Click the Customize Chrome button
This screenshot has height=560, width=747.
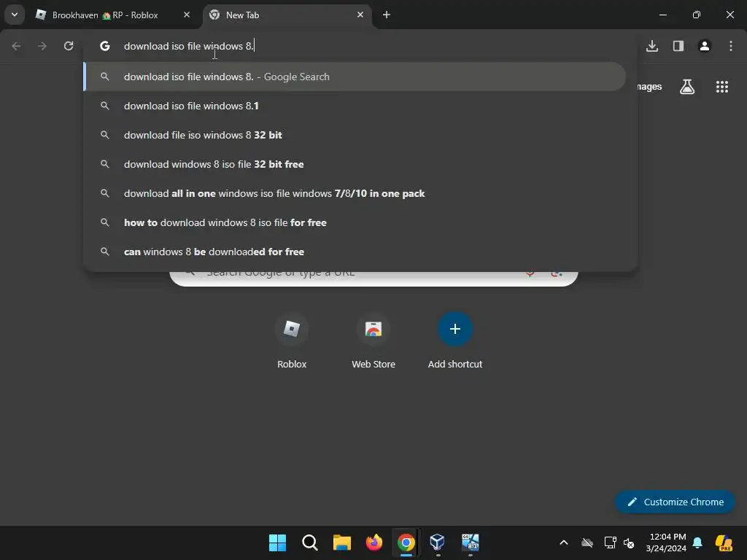coord(675,502)
